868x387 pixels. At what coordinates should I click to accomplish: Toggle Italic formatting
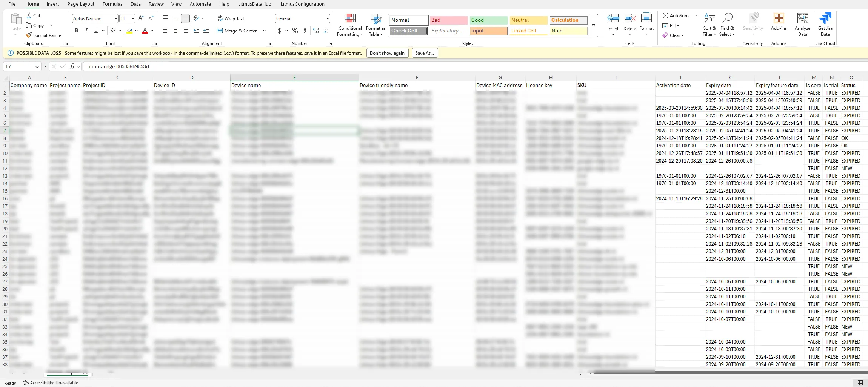(x=86, y=31)
